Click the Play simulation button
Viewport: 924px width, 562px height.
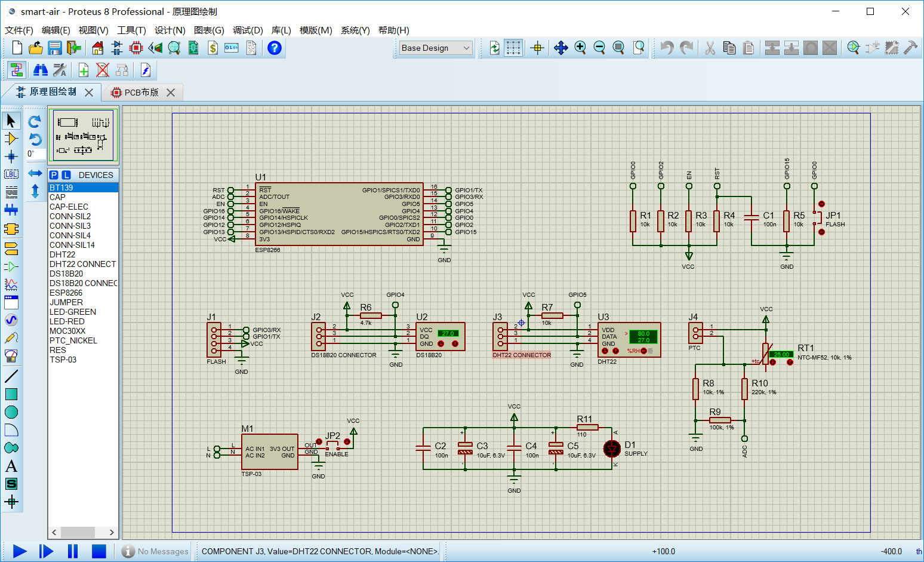coord(20,551)
